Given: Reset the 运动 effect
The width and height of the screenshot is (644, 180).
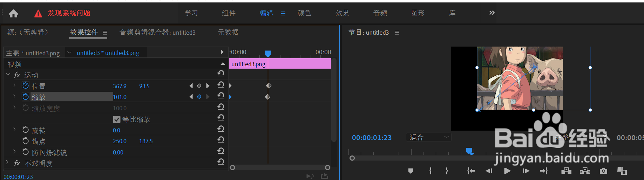Looking at the screenshot, I should coord(221,73).
